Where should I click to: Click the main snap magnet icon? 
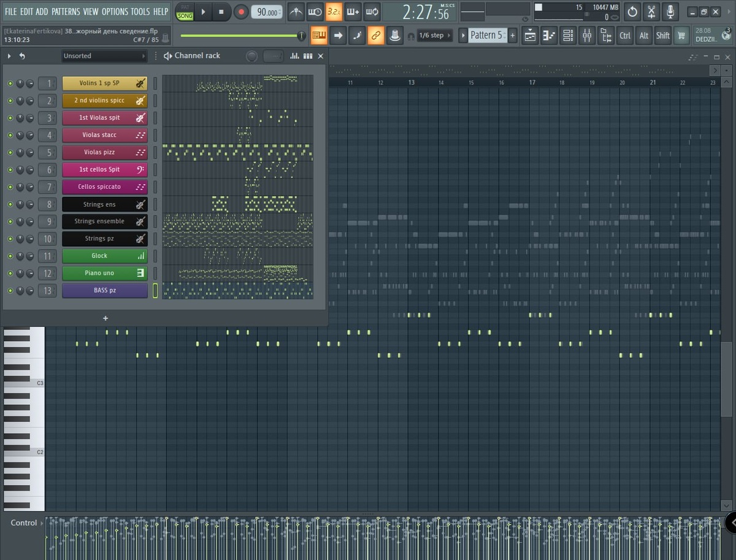[410, 36]
